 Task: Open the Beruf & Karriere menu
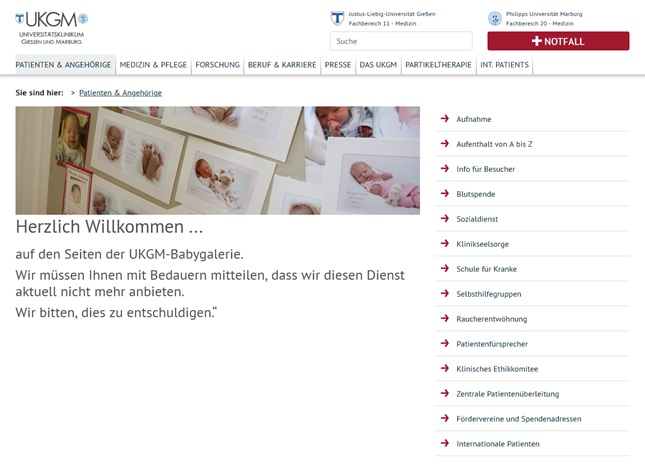point(282,65)
